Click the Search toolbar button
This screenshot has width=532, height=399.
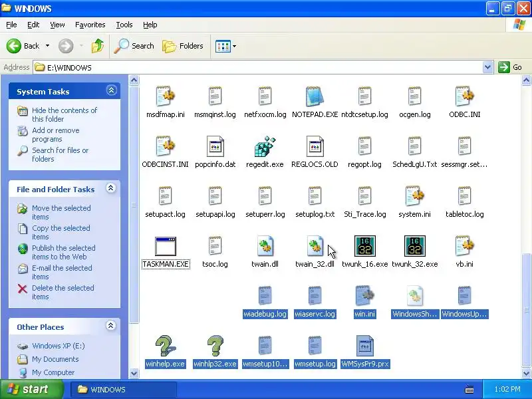tap(134, 46)
